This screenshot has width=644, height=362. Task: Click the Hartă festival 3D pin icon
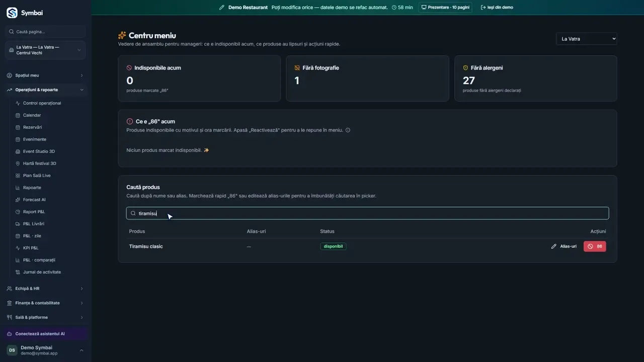pos(18,163)
